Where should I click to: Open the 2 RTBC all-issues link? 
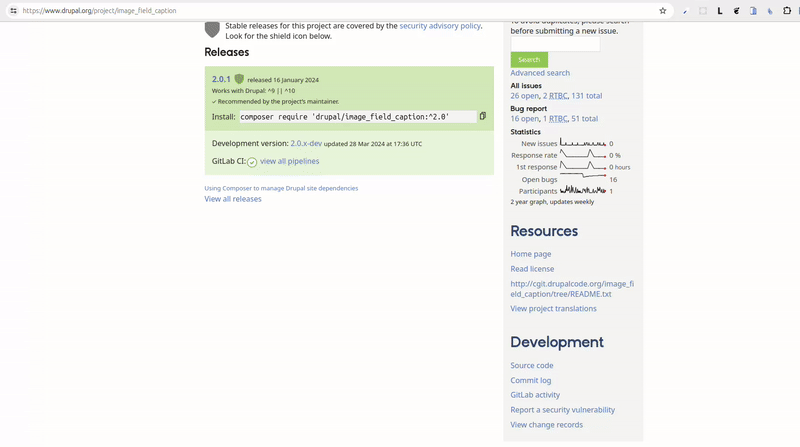(555, 96)
